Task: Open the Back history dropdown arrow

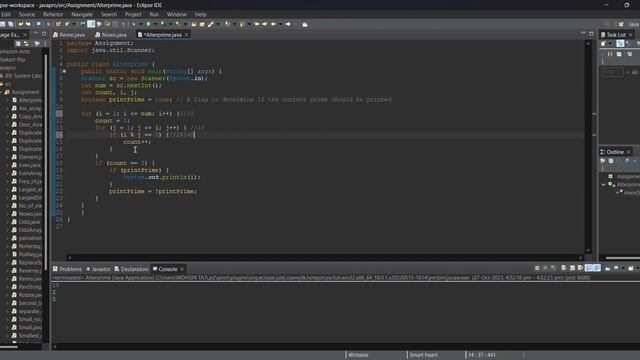Action: 280,24
